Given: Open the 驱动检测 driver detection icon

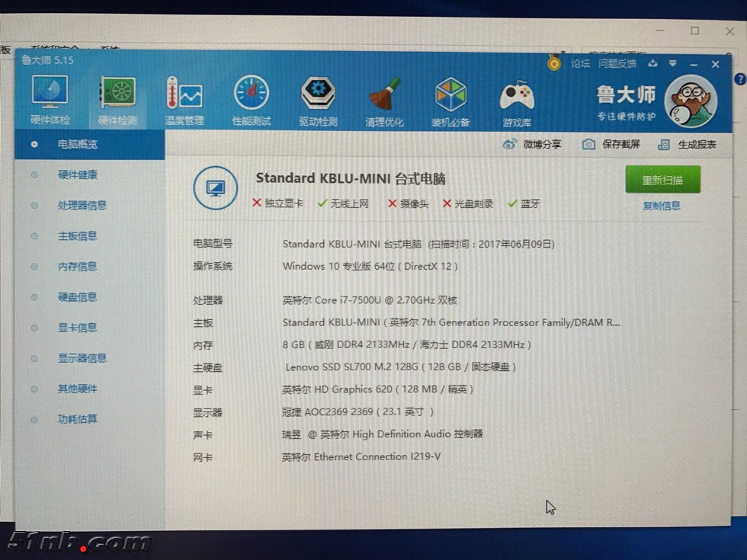Looking at the screenshot, I should [318, 99].
